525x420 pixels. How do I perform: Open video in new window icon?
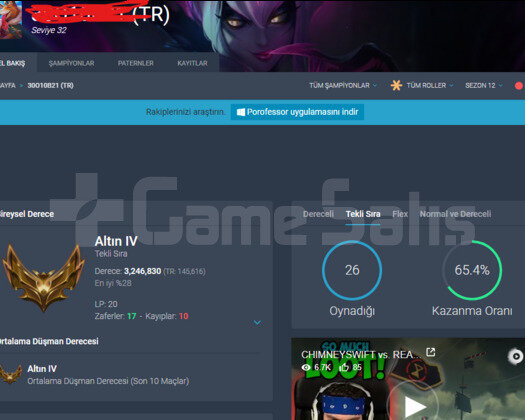[x=431, y=352]
